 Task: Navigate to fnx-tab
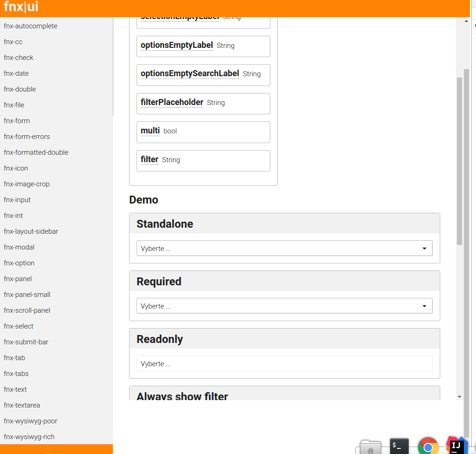click(14, 357)
